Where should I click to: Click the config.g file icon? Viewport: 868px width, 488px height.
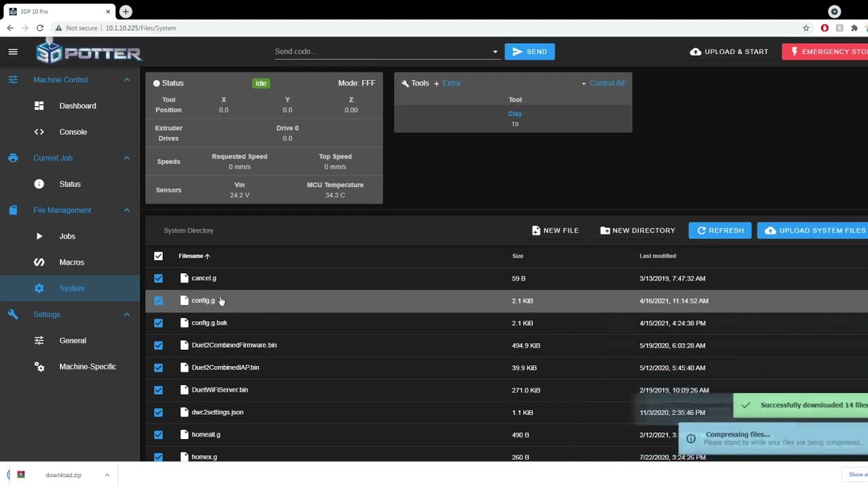(184, 300)
